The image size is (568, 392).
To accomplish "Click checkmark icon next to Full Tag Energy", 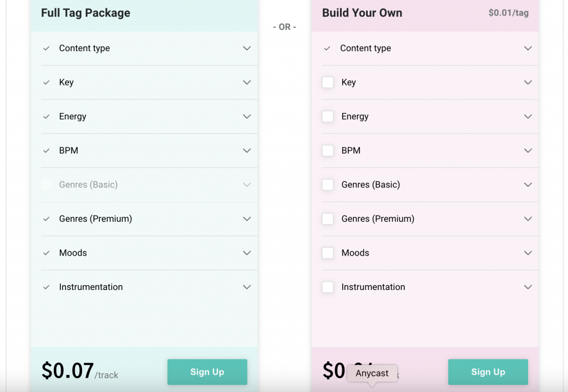I will [47, 116].
